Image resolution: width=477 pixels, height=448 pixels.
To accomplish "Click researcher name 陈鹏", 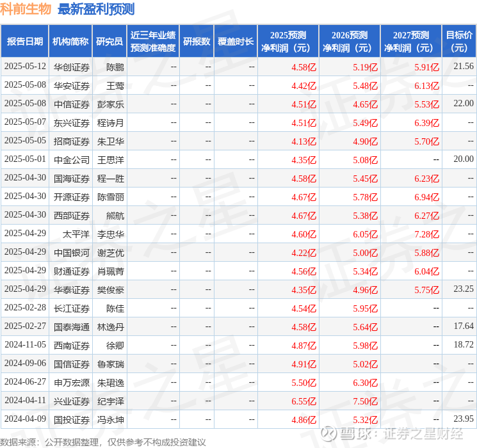I will point(115,67).
